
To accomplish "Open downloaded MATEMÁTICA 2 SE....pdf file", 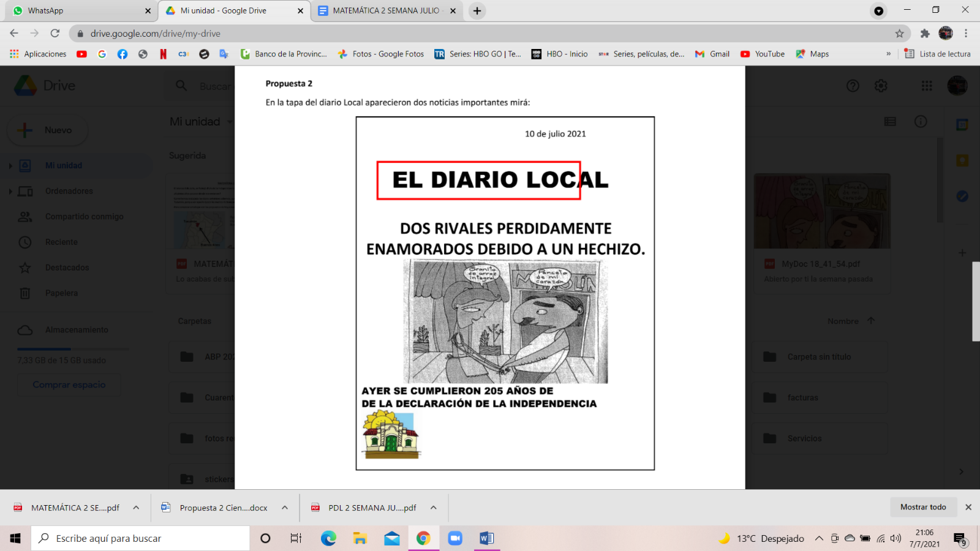I will [67, 508].
